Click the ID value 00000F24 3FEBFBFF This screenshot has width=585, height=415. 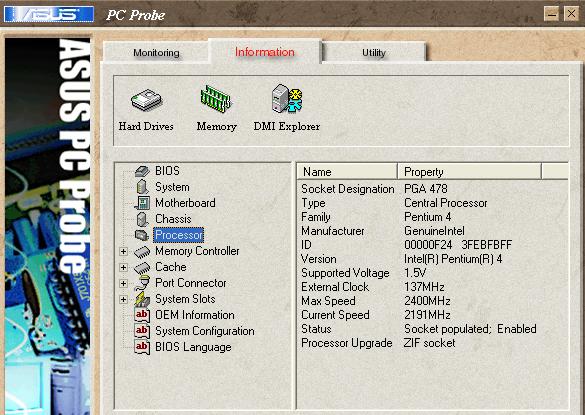458,245
